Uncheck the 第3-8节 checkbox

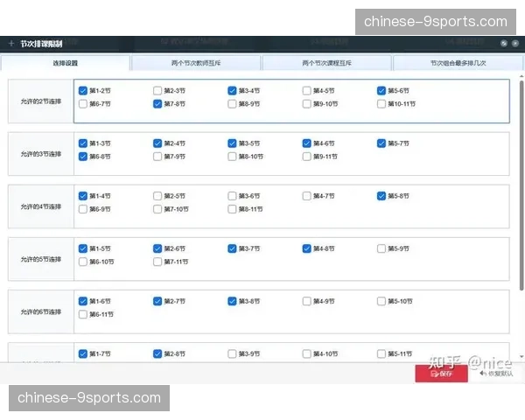click(x=233, y=301)
